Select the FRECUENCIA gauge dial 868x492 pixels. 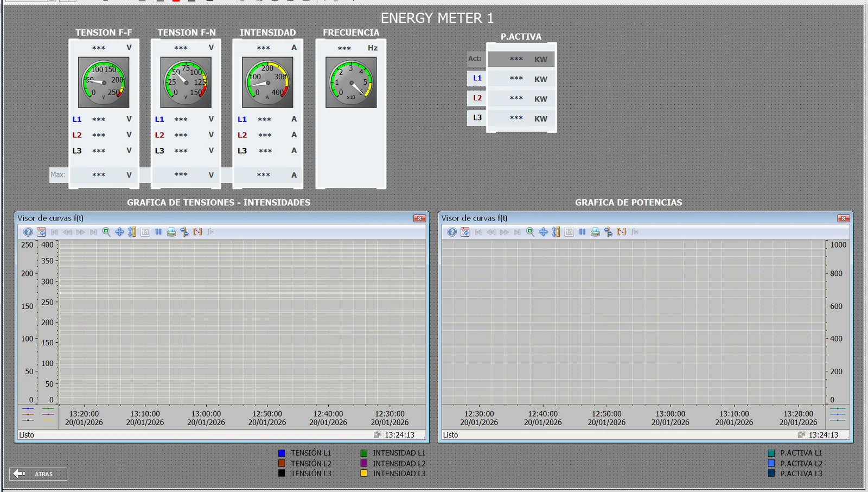(351, 83)
